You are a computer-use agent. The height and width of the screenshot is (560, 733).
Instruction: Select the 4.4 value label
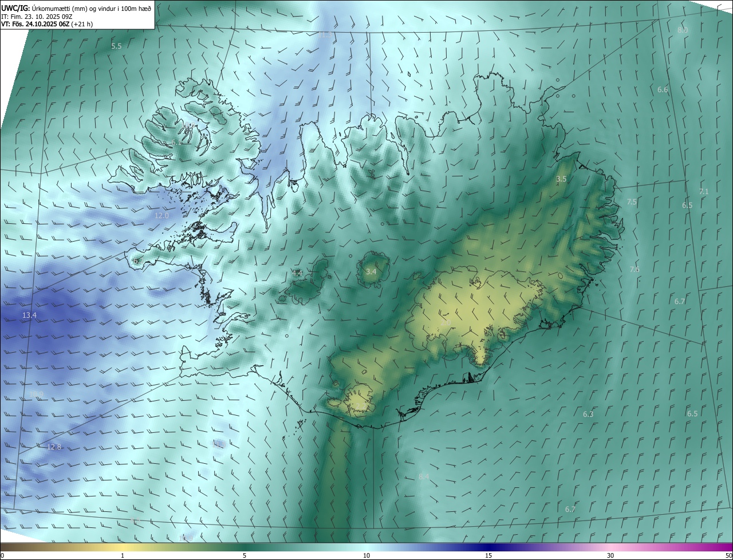point(297,274)
